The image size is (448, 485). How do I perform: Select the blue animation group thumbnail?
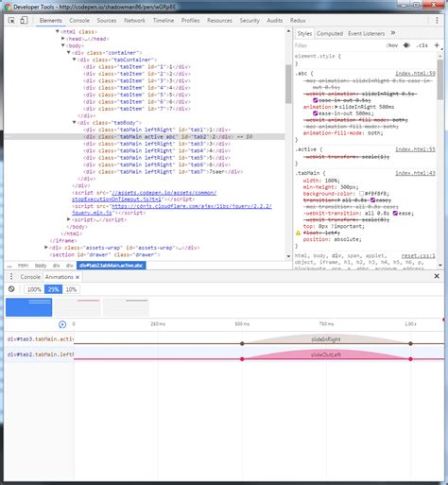29,307
